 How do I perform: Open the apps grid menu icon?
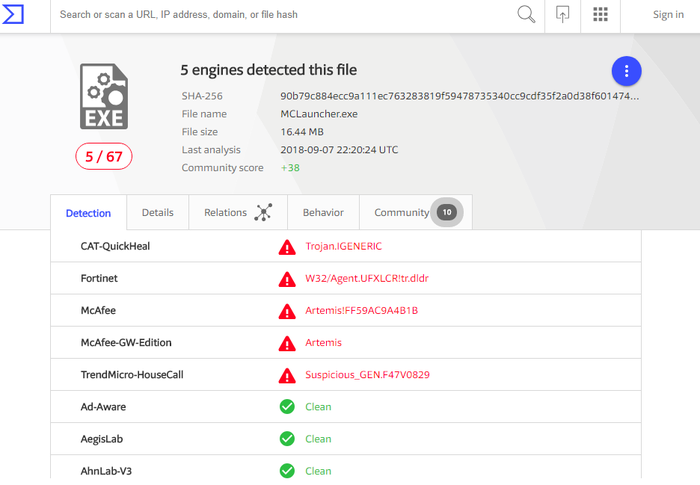pos(600,14)
